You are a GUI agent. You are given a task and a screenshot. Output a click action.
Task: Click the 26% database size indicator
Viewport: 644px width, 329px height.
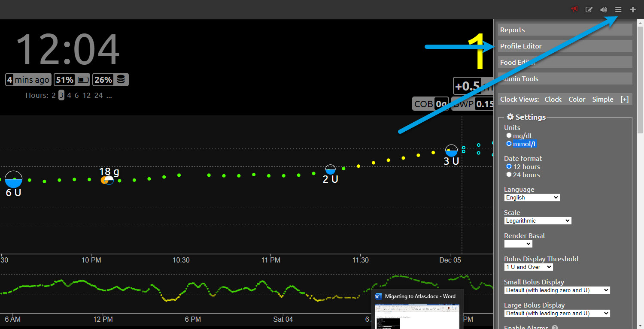pyautogui.click(x=110, y=80)
